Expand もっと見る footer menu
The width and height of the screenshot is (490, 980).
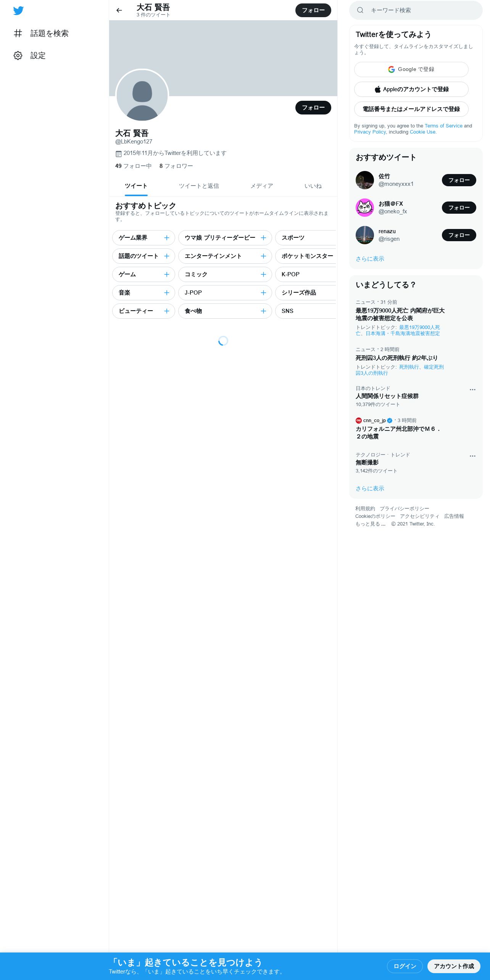(x=370, y=524)
